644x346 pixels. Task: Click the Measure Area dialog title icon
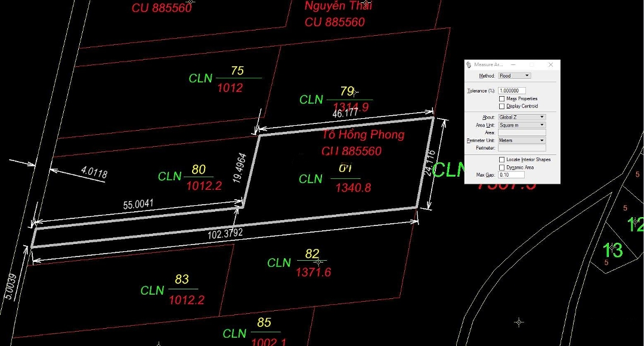(x=469, y=64)
